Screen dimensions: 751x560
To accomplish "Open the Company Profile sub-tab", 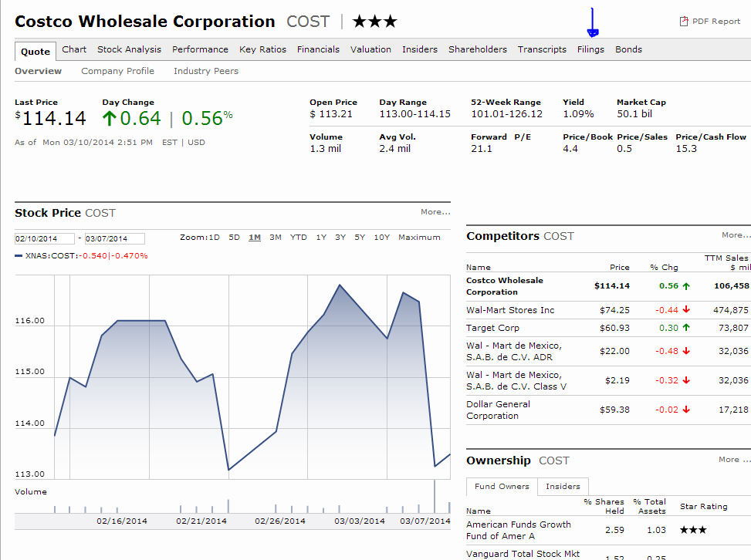I will coord(118,71).
